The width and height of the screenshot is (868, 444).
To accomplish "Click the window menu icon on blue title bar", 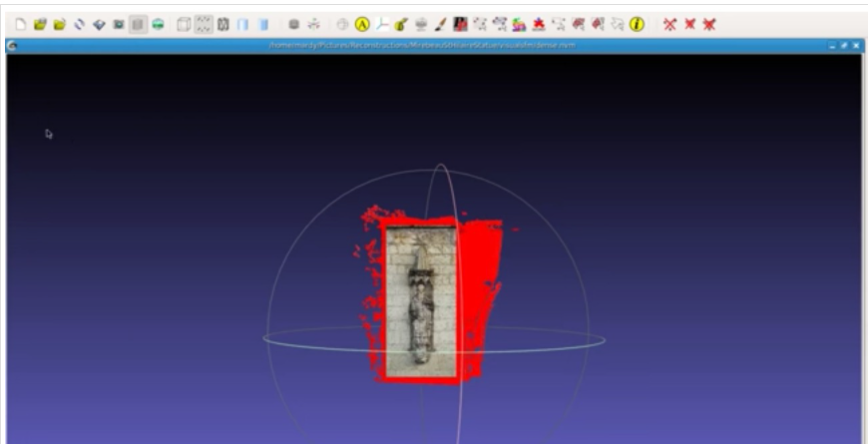I will coord(12,46).
